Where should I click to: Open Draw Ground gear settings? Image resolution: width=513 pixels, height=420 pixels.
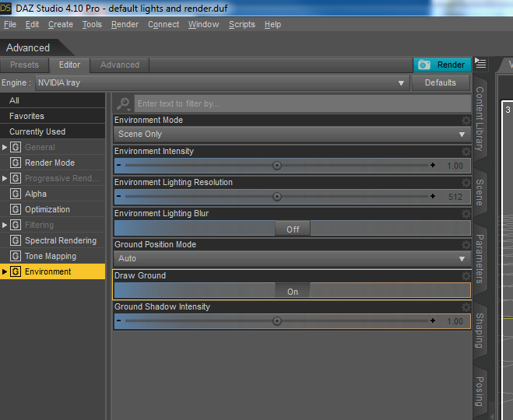(466, 276)
